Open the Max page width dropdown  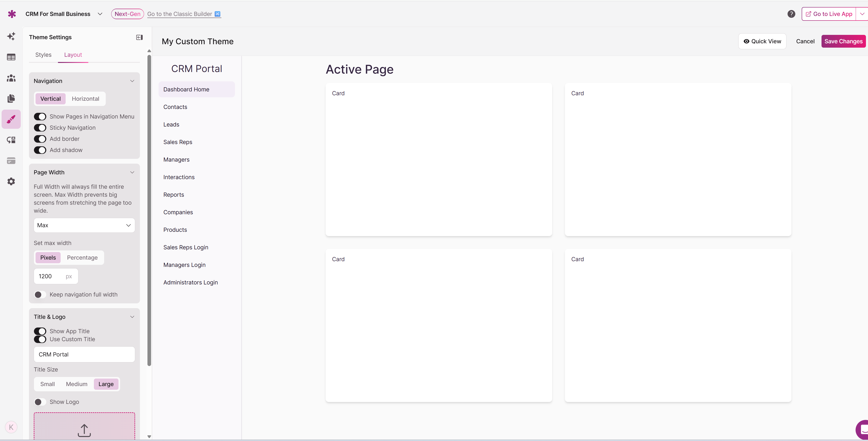84,225
